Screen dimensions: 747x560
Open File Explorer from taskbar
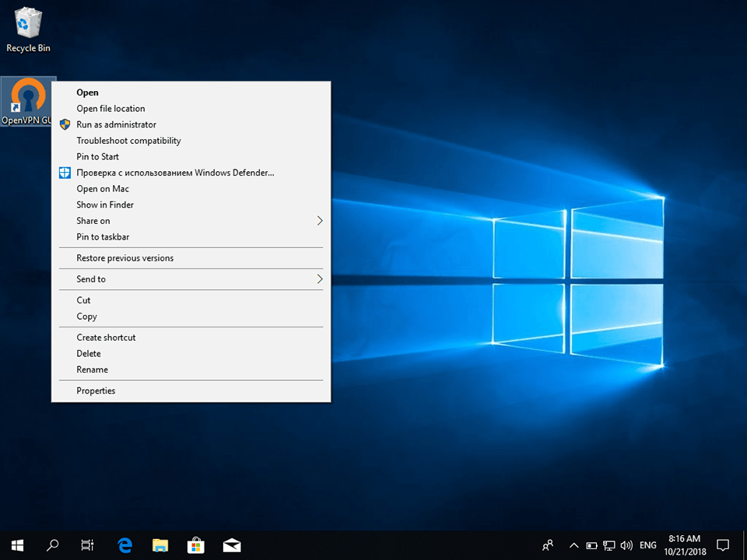(160, 545)
